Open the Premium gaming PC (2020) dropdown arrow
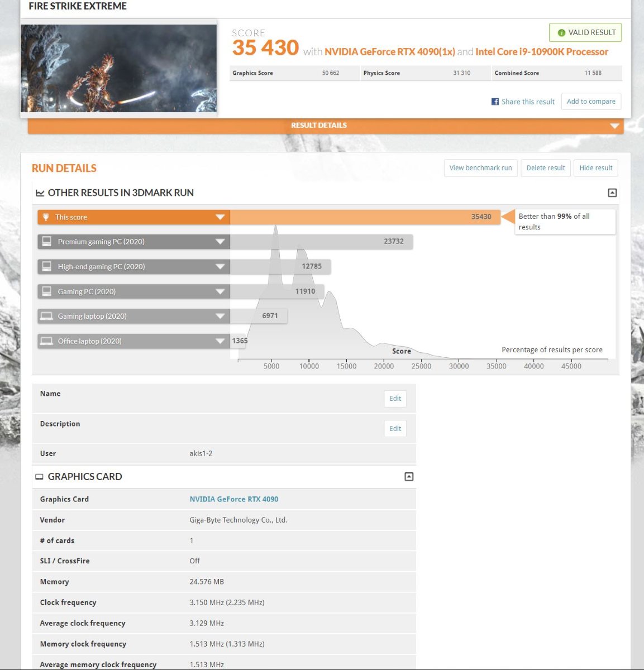Viewport: 644px width, 670px height. pos(220,242)
